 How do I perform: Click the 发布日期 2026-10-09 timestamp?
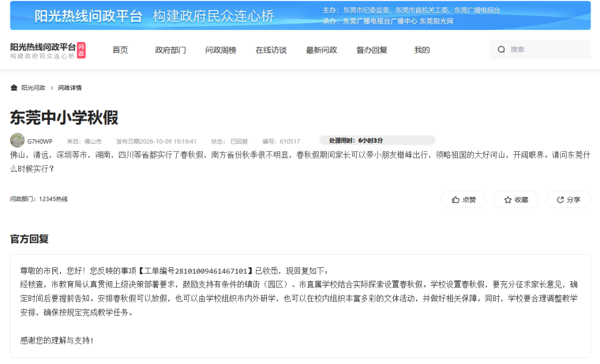point(156,141)
